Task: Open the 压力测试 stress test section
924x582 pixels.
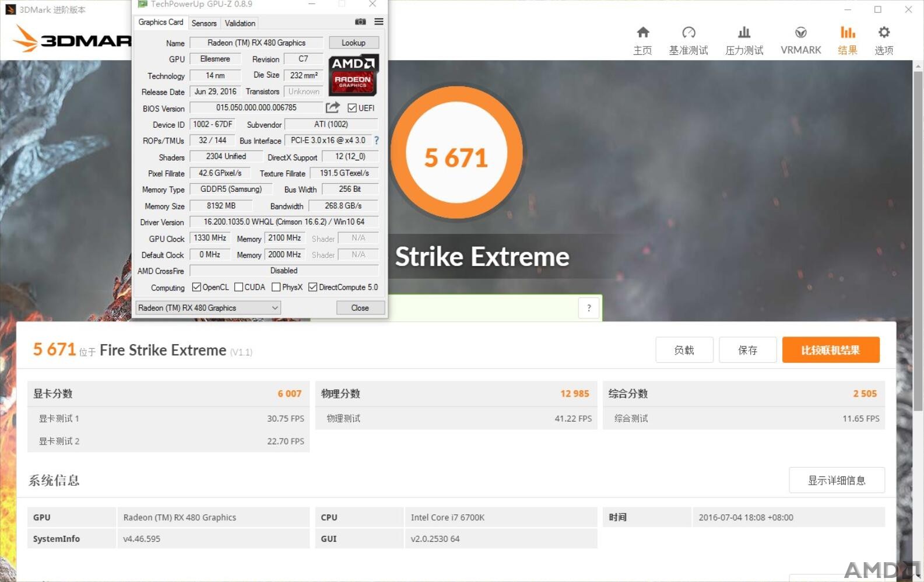Action: 744,41
